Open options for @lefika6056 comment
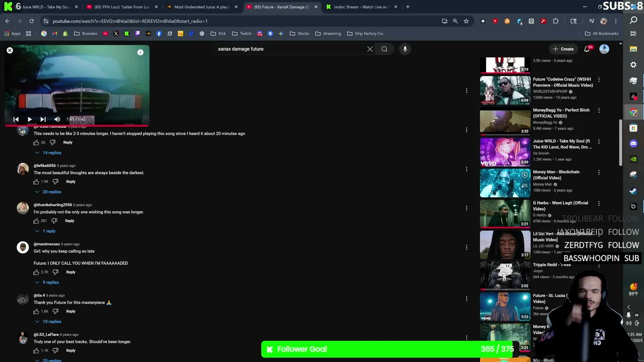Image resolution: width=644 pixels, height=362 pixels. click(x=466, y=169)
